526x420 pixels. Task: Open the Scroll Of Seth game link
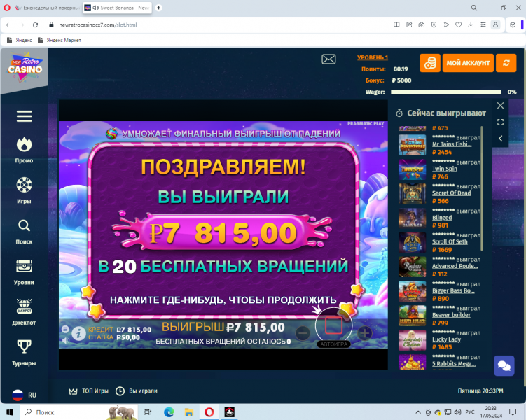point(450,241)
